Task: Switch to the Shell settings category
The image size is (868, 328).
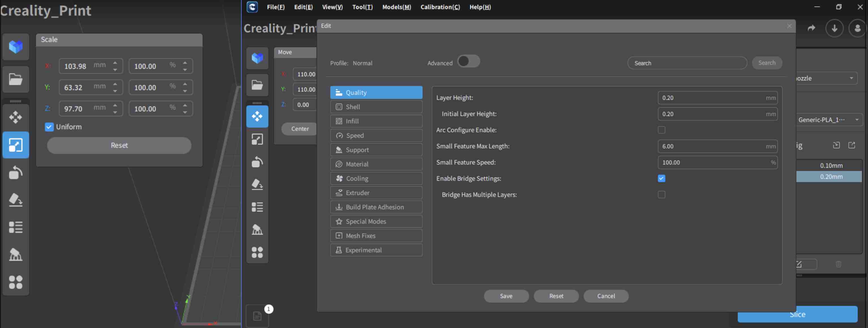Action: click(376, 107)
